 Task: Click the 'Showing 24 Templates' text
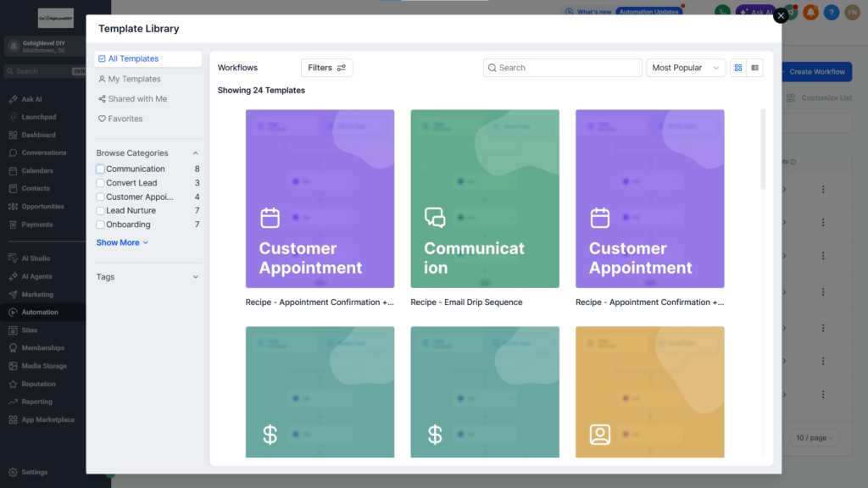coord(261,90)
